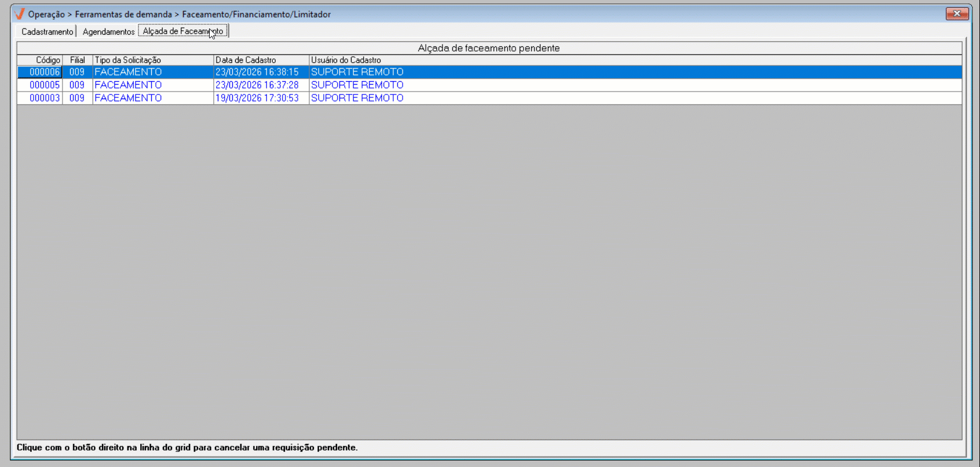Click SUPORTE REMOTO in the 000003 row
The height and width of the screenshot is (467, 980).
click(357, 98)
